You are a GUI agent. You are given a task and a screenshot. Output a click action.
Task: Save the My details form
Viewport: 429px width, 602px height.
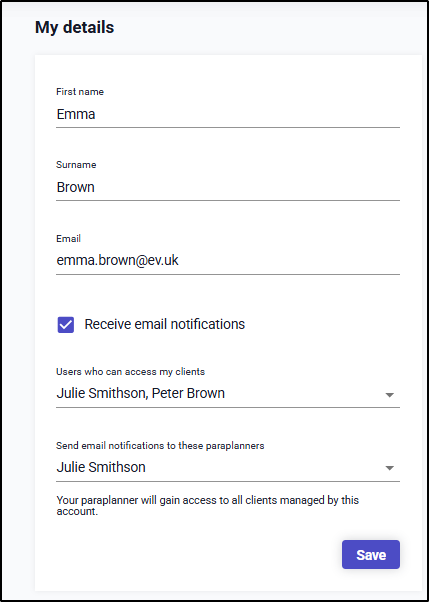click(x=371, y=554)
